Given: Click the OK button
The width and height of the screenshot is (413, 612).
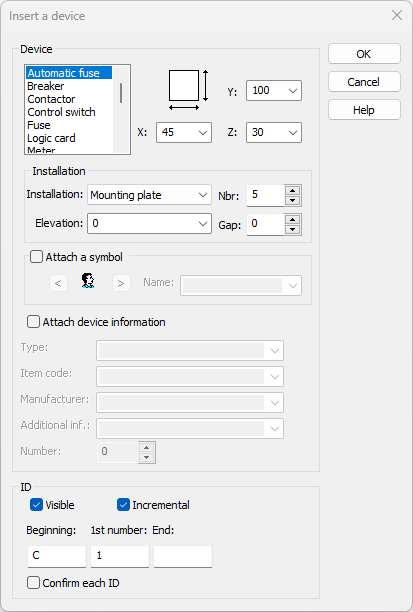Looking at the screenshot, I should tap(364, 54).
